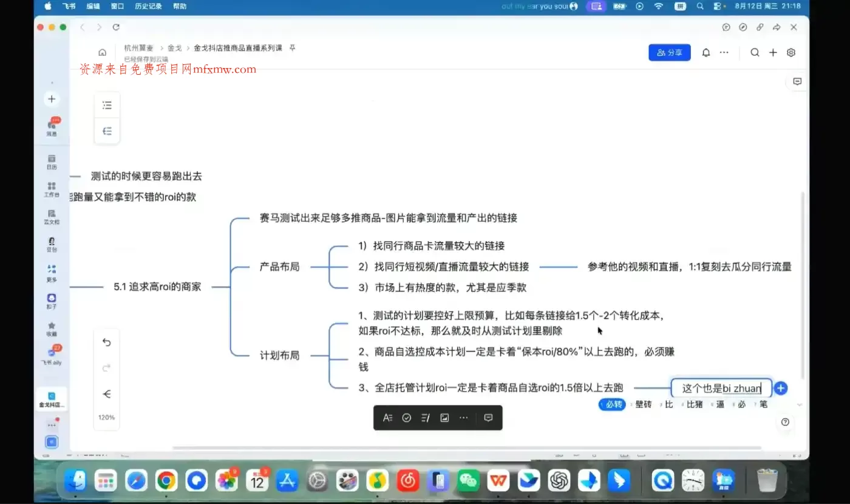Open the 帮助 menu in the menu bar
The width and height of the screenshot is (850, 504).
click(x=180, y=6)
